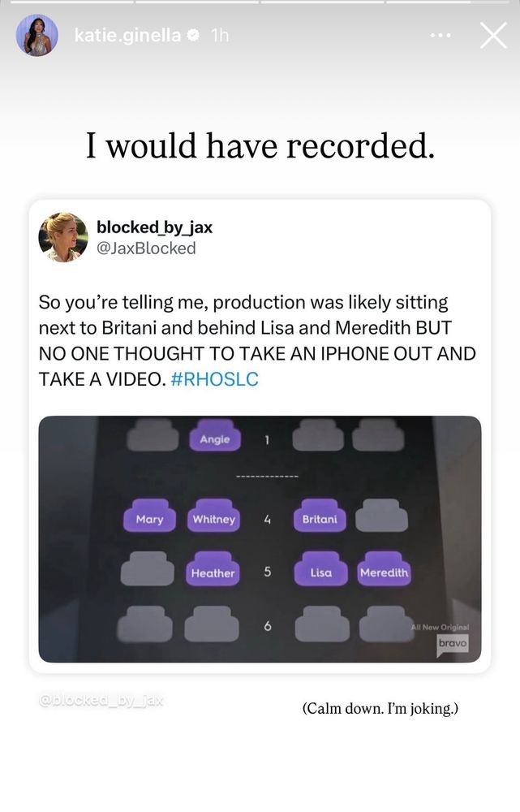The width and height of the screenshot is (520, 812).
Task: Tap the story progress bar at top
Action: [260, 2]
